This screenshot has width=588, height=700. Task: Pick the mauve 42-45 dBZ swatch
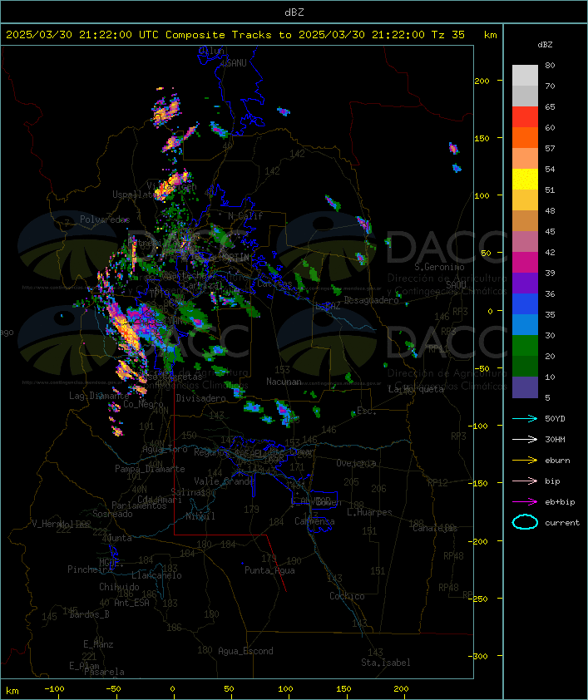pyautogui.click(x=525, y=242)
